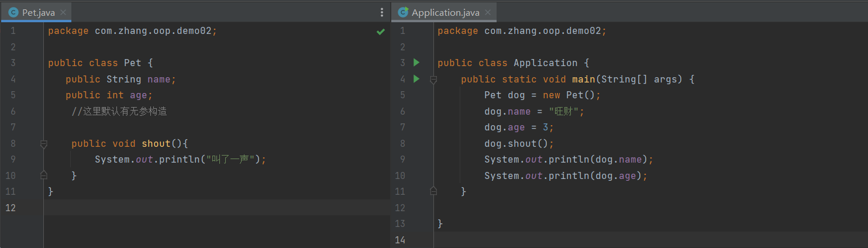Click the Chinese comment line in Pet.java
The height and width of the screenshot is (248, 868).
click(x=119, y=111)
